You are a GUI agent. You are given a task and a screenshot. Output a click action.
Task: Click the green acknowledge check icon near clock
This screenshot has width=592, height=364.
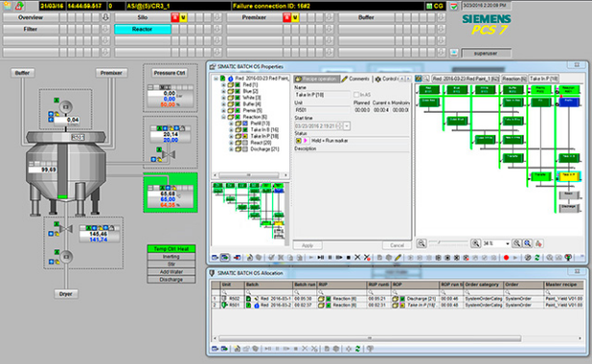(454, 6)
